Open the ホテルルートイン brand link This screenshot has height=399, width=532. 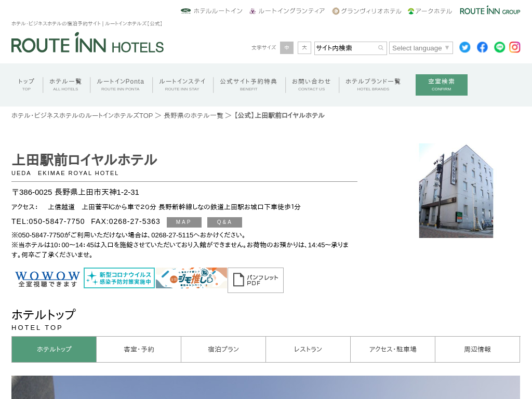[212, 11]
